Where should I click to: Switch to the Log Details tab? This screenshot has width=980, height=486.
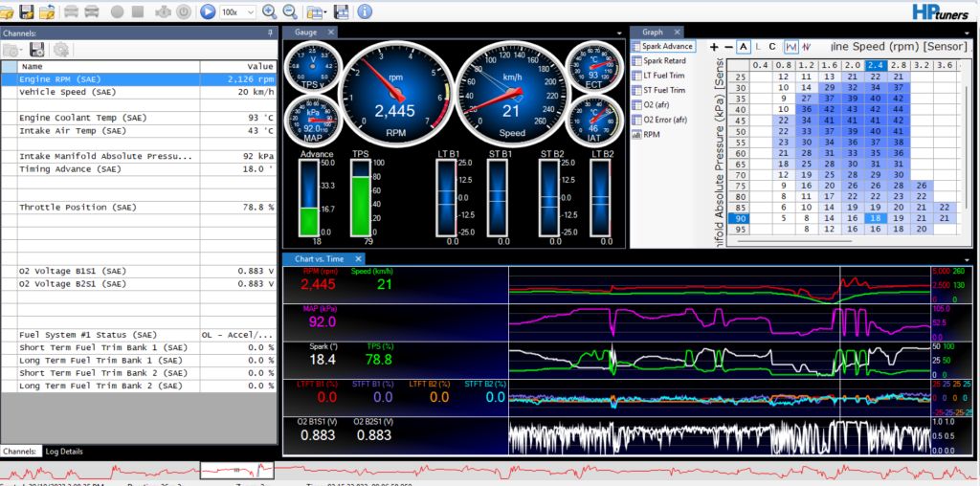64,451
